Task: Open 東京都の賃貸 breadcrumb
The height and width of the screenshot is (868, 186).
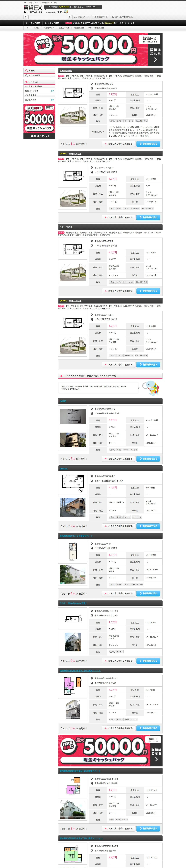Action: click(49, 28)
